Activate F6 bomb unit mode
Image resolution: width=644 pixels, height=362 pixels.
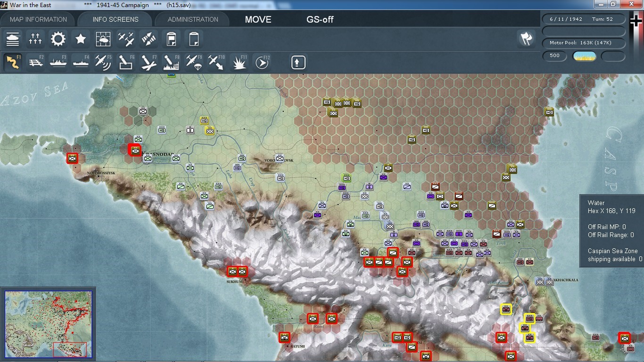pos(126,62)
